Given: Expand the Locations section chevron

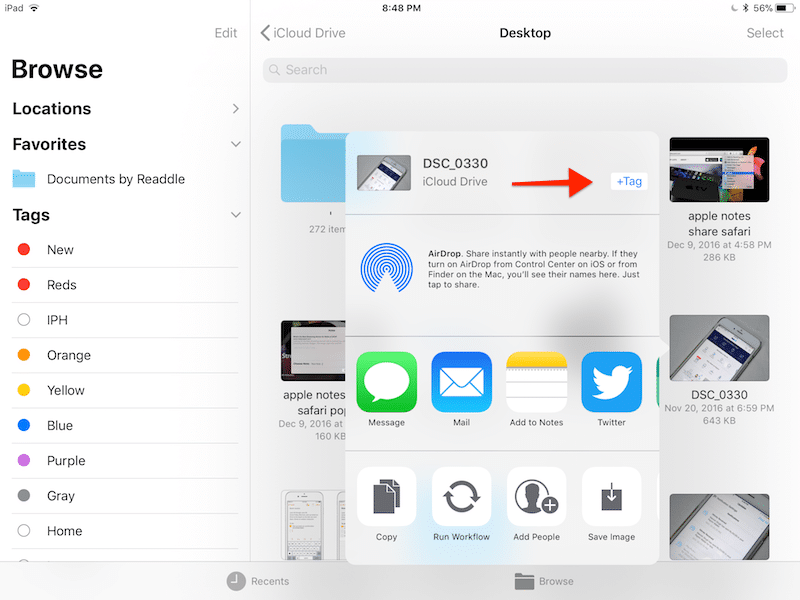Looking at the screenshot, I should coord(235,108).
